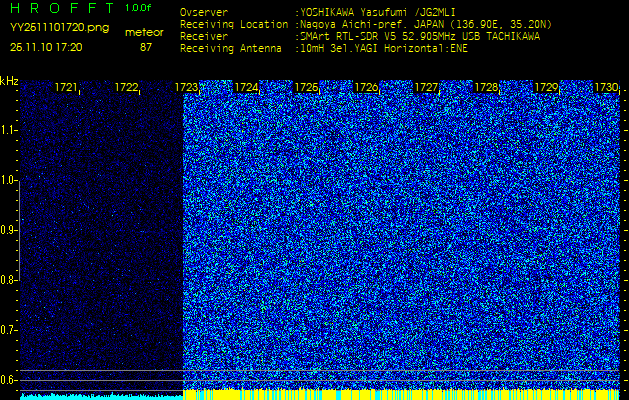Select the 0.8 frequency axis label
Screen dimensions: 629x400
[x=9, y=280]
